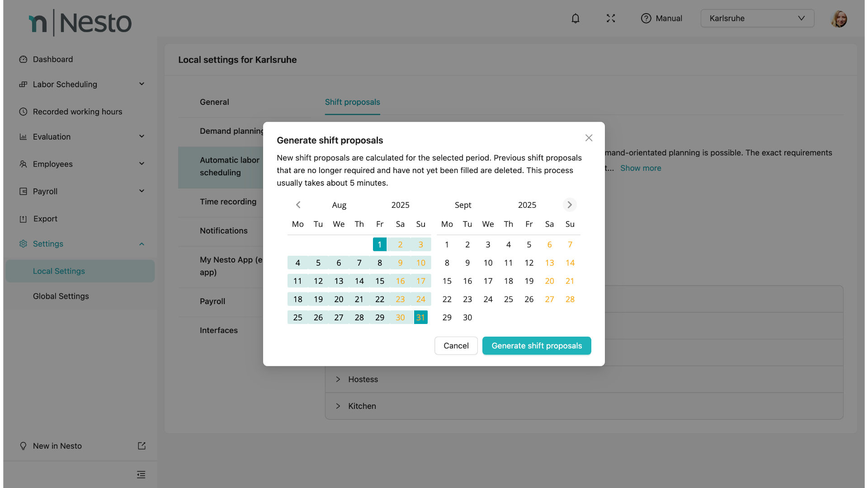Switch to the Shift proposals tab
The height and width of the screenshot is (488, 868).
(352, 102)
